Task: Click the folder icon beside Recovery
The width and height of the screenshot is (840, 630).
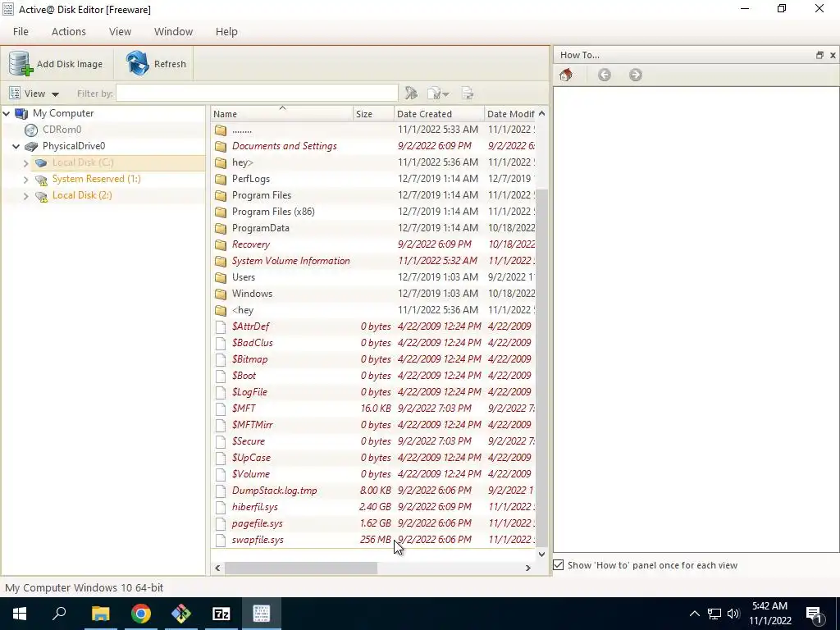Action: point(221,244)
